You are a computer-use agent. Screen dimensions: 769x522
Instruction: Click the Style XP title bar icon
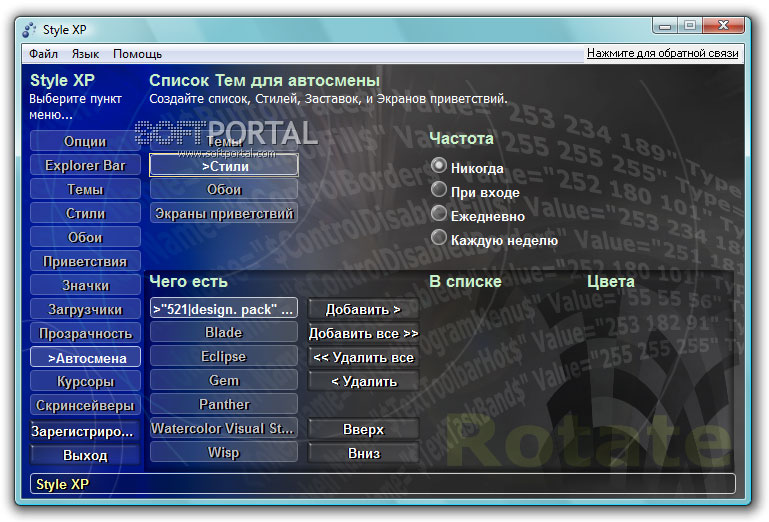[29, 29]
